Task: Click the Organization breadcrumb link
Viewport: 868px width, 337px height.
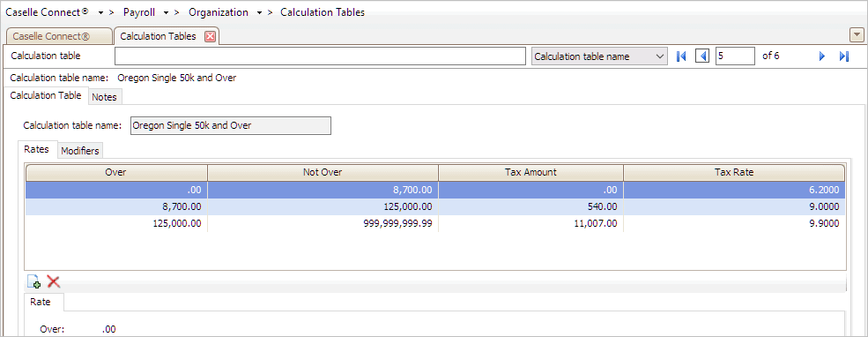Action: [219, 12]
